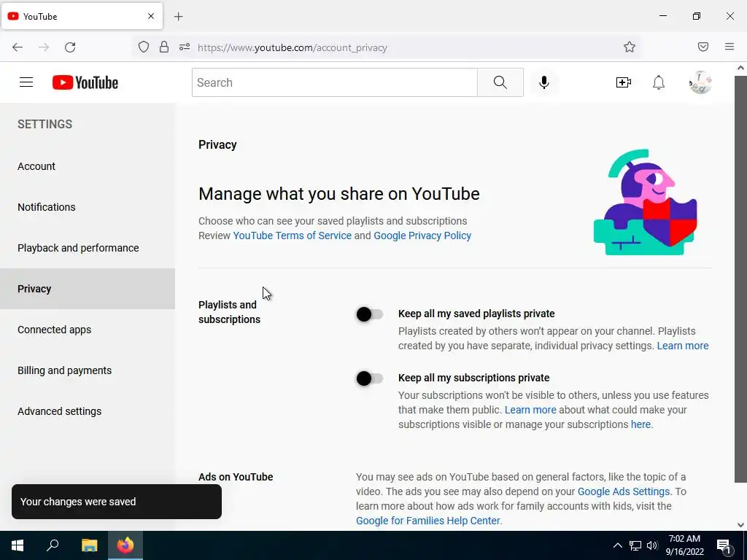Open the account avatar menu
The width and height of the screenshot is (747, 560).
(700, 82)
